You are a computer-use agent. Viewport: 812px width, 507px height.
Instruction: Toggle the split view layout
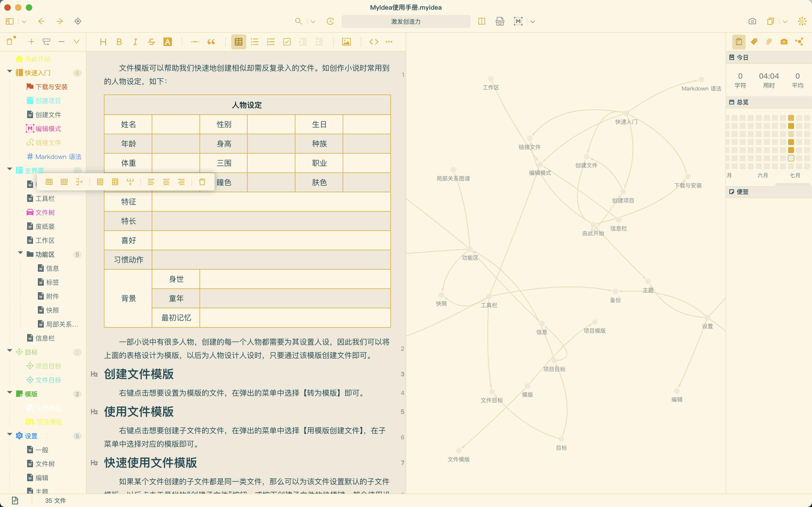coord(481,21)
